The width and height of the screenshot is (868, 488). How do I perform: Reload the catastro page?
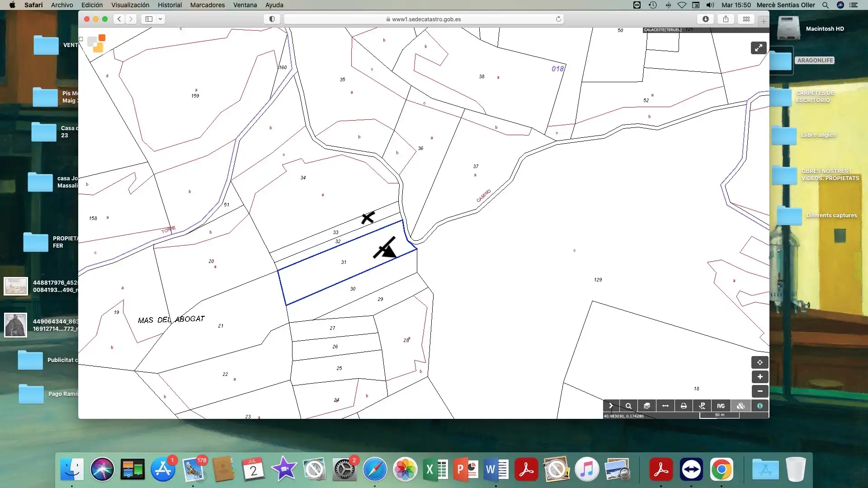pyautogui.click(x=558, y=19)
